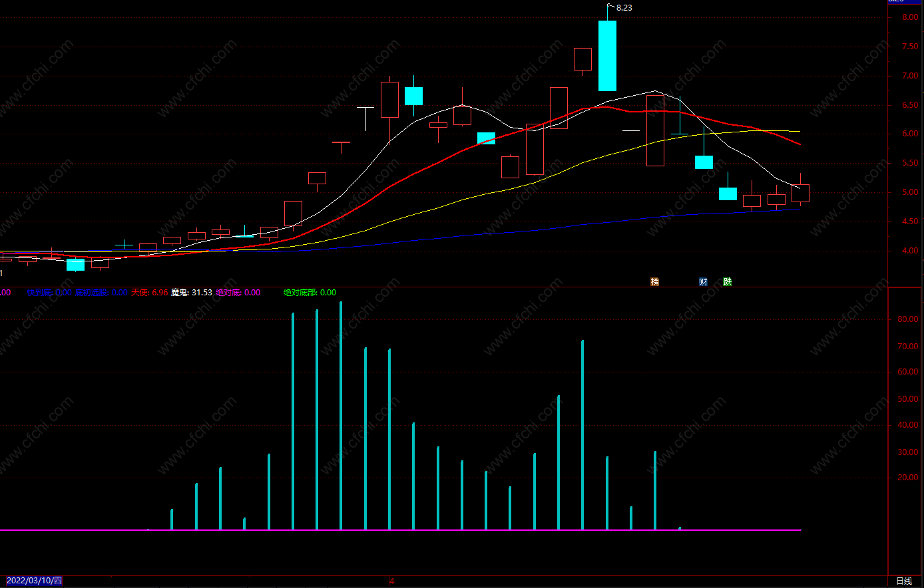
Task: Click the orange 榜 marker icon
Action: pyautogui.click(x=654, y=282)
